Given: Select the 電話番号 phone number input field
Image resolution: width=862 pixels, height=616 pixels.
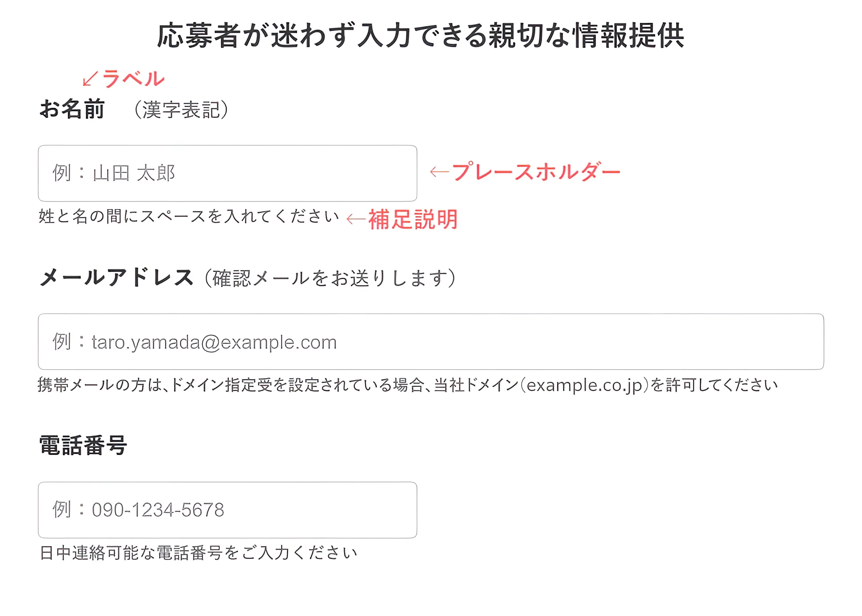Looking at the screenshot, I should click(227, 510).
